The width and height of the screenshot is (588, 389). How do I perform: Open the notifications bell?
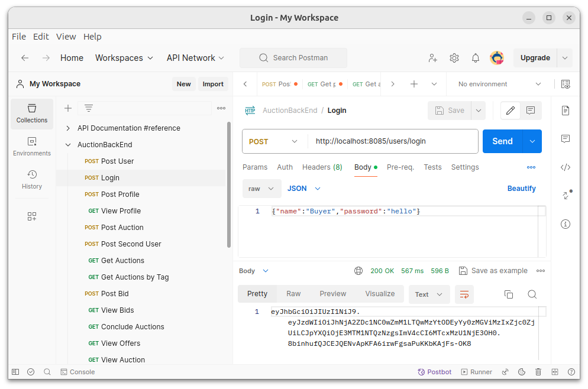(x=476, y=58)
